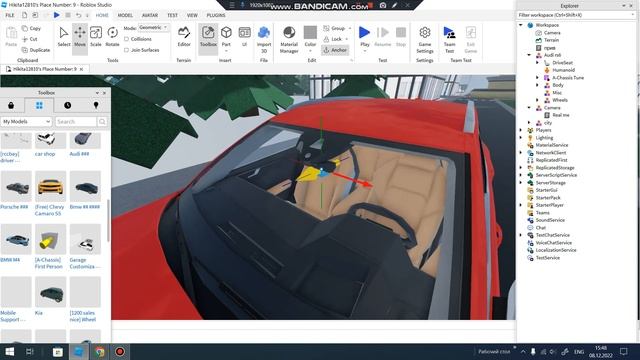Activate the Move tool
This screenshot has height=360, width=640.
(x=80, y=37)
